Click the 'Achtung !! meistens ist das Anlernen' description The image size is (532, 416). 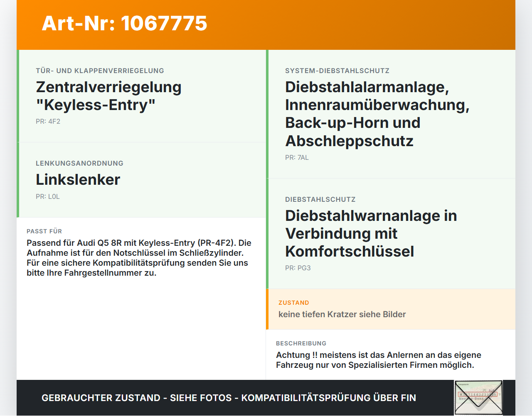pos(379,360)
